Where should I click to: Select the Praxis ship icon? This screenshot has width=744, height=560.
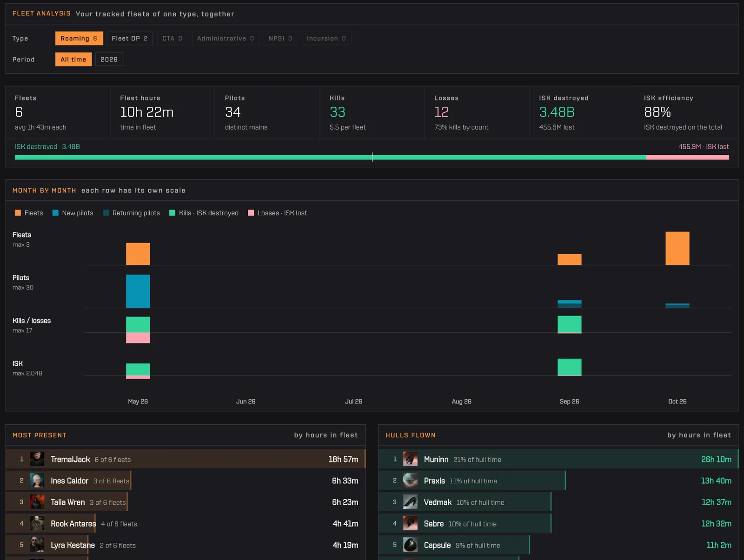point(410,481)
